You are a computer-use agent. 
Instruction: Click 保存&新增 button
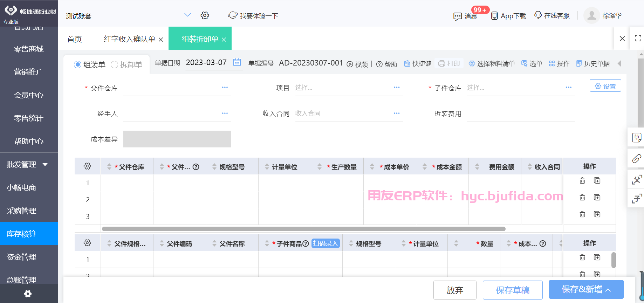click(x=586, y=289)
